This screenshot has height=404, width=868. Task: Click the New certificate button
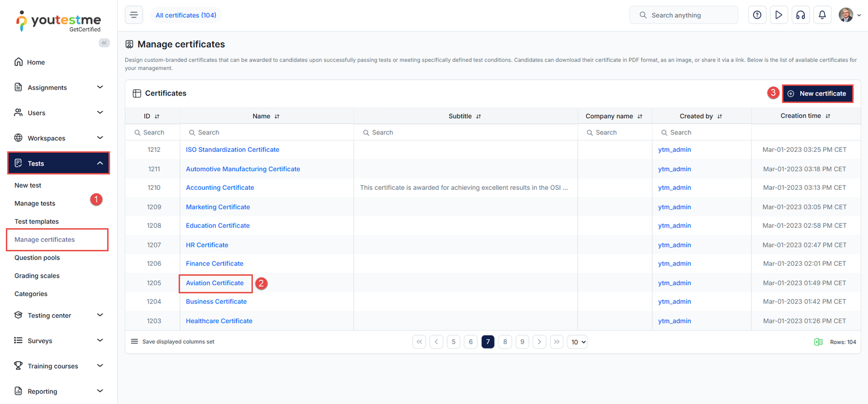(x=817, y=93)
